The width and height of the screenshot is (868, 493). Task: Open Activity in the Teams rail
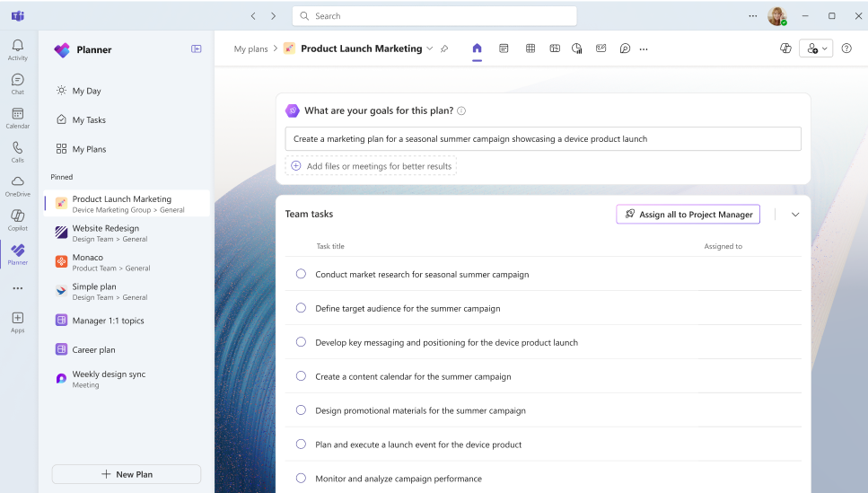point(18,50)
